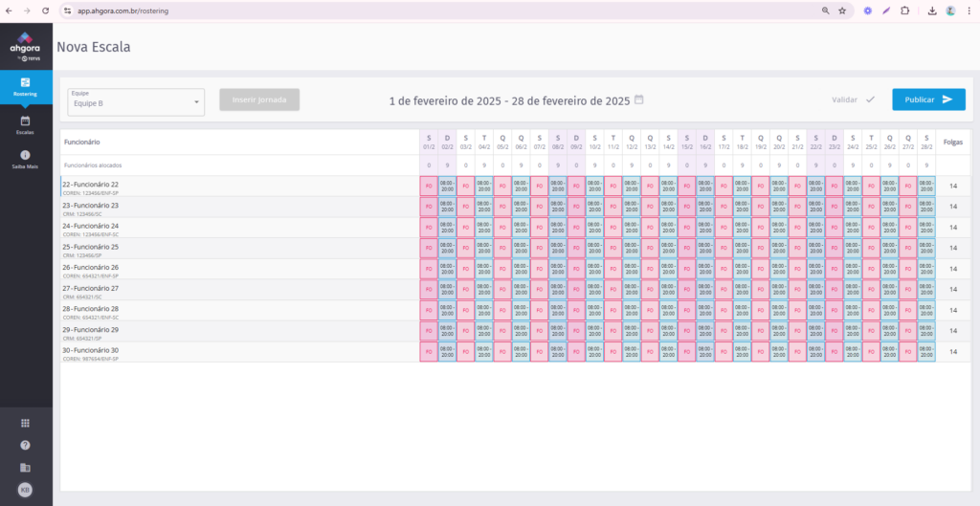Click the help question mark icon
The height and width of the screenshot is (506, 980).
[x=25, y=445]
